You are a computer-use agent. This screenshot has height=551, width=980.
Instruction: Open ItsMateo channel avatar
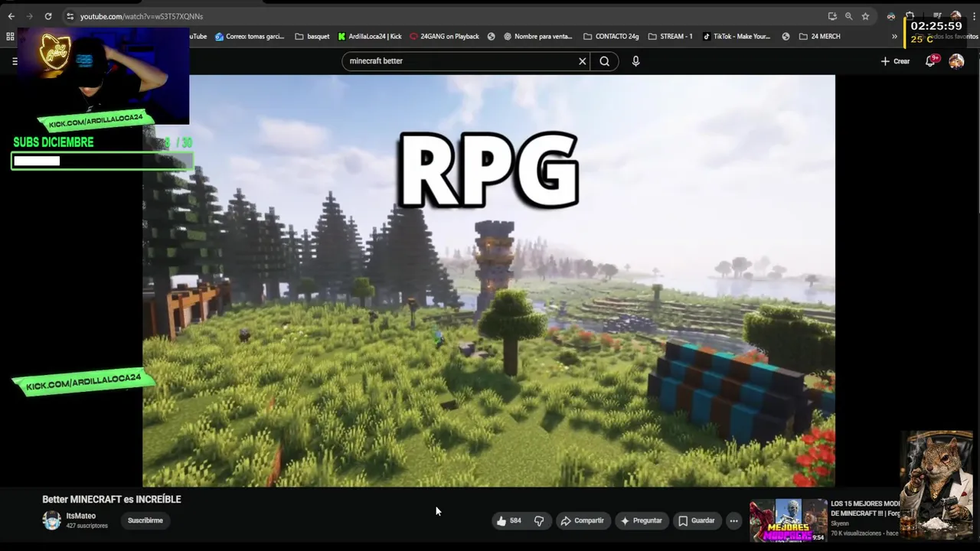click(x=51, y=520)
